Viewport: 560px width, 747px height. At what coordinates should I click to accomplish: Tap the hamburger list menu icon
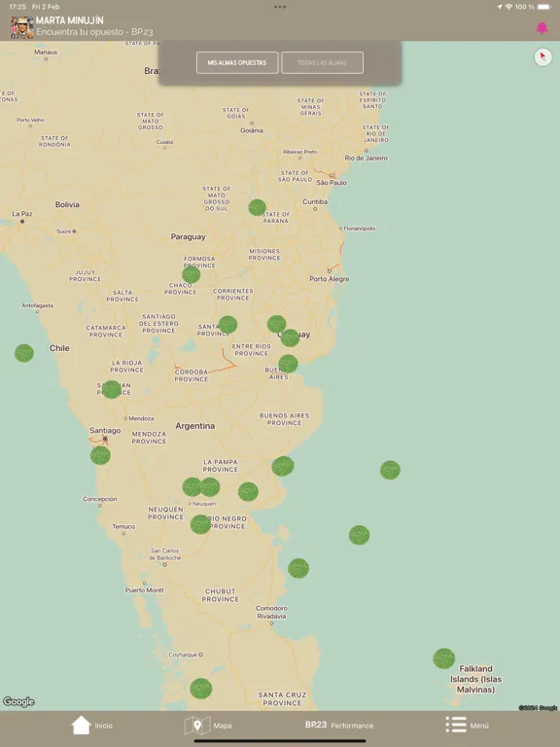point(456,725)
